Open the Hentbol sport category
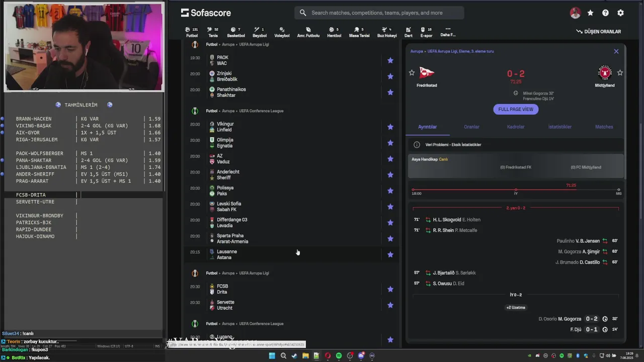The width and height of the screenshot is (644, 362). click(334, 32)
